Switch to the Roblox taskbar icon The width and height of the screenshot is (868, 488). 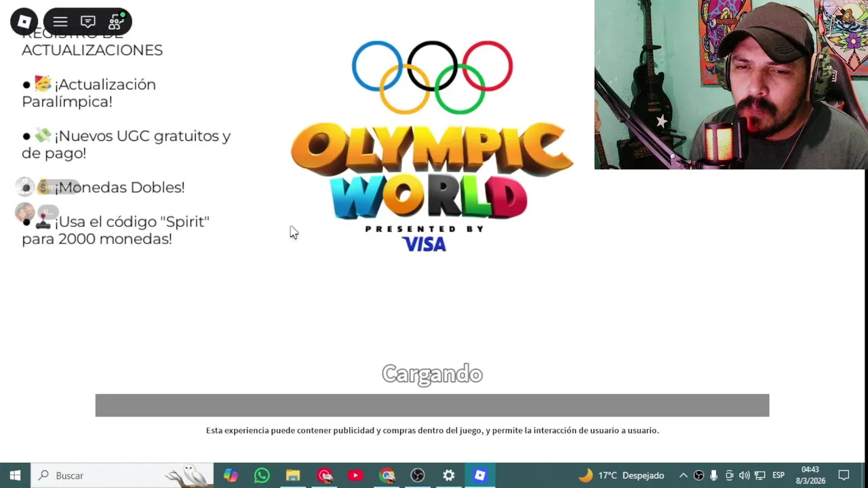(x=480, y=475)
